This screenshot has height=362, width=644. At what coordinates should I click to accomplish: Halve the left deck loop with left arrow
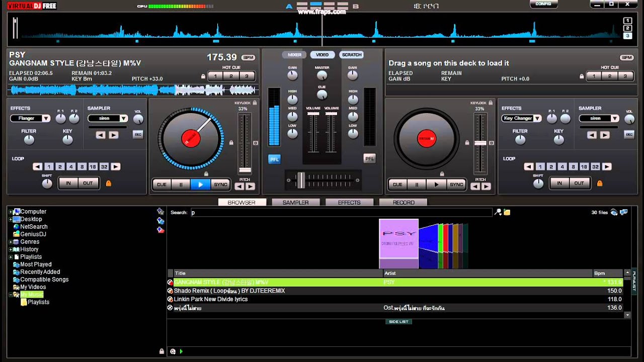[x=38, y=167]
